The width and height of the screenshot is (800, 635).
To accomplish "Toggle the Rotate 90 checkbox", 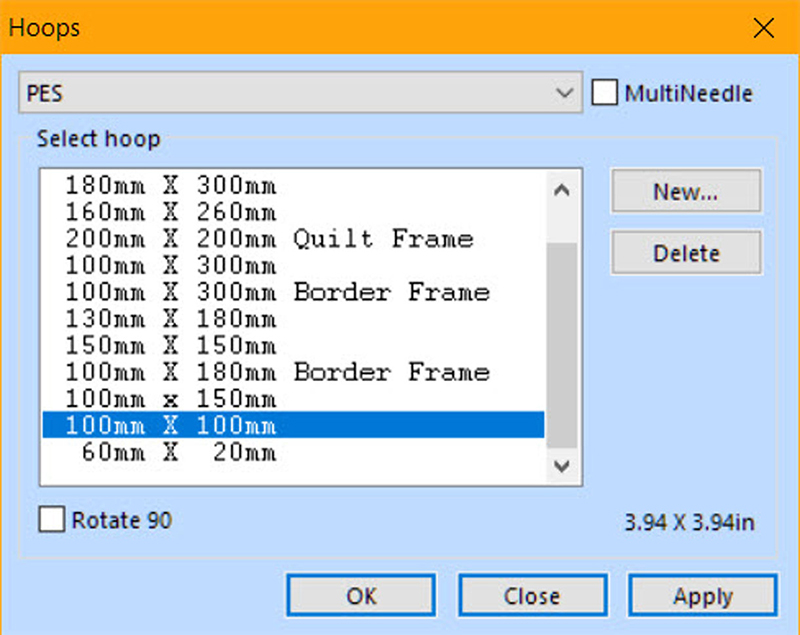I will pyautogui.click(x=51, y=520).
